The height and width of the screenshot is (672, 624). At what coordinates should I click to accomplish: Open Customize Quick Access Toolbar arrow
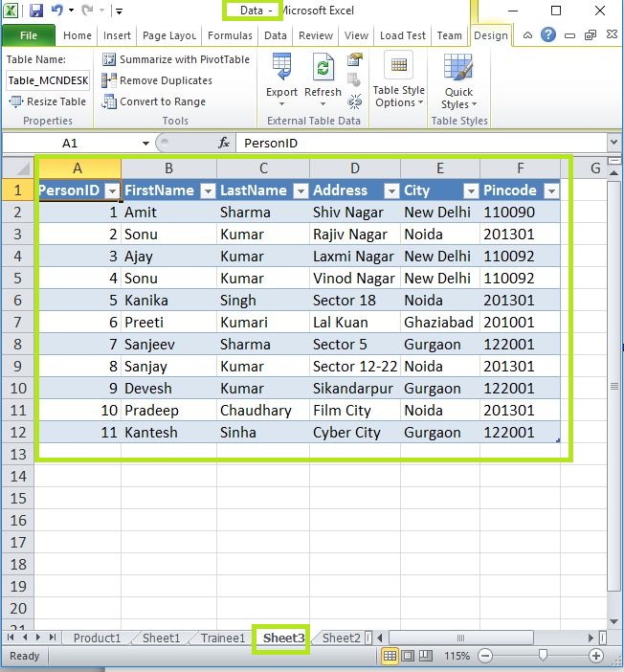tap(119, 11)
